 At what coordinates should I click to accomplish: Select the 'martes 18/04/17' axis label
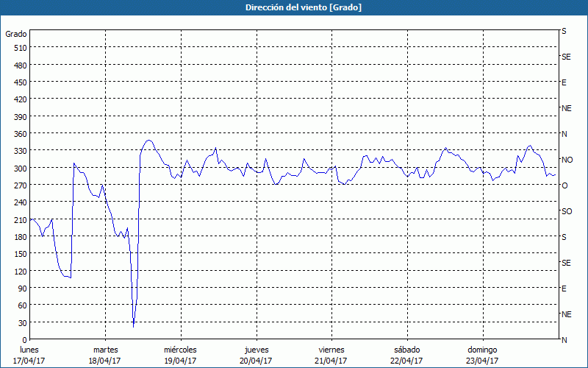tap(105, 355)
